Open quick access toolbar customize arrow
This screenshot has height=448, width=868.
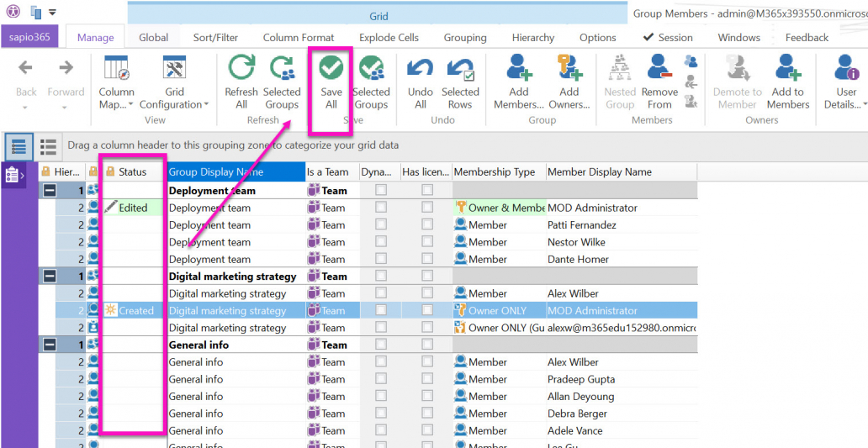[53, 11]
